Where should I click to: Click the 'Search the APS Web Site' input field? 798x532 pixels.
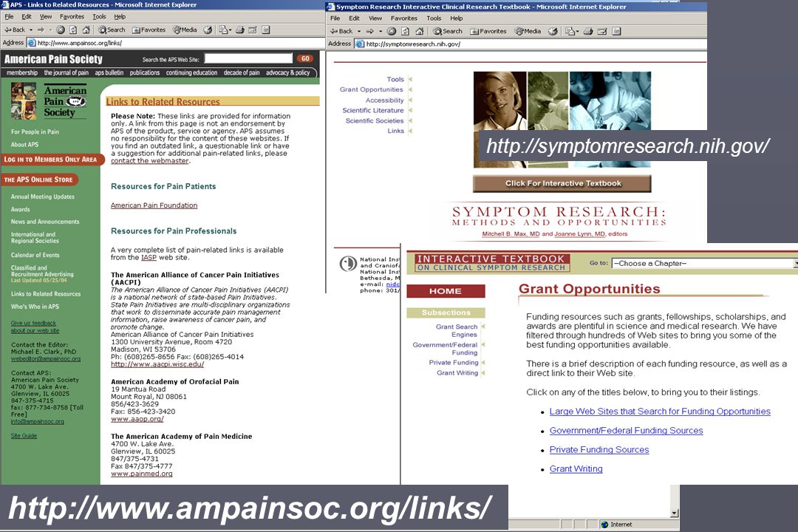(x=248, y=58)
